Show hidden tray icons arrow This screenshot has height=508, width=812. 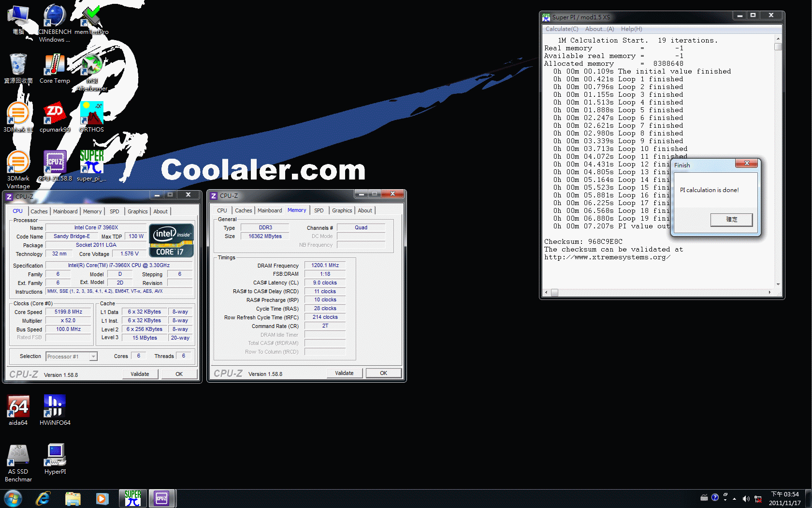point(735,498)
